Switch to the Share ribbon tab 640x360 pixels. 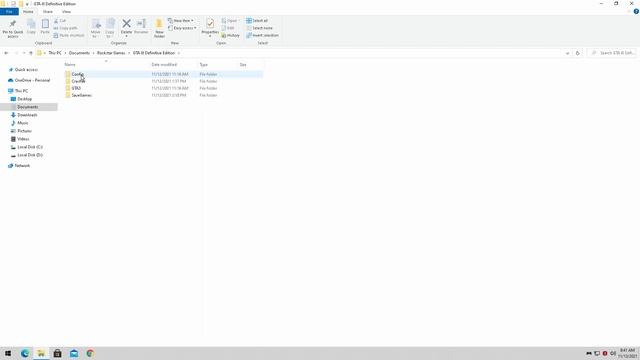[48, 12]
